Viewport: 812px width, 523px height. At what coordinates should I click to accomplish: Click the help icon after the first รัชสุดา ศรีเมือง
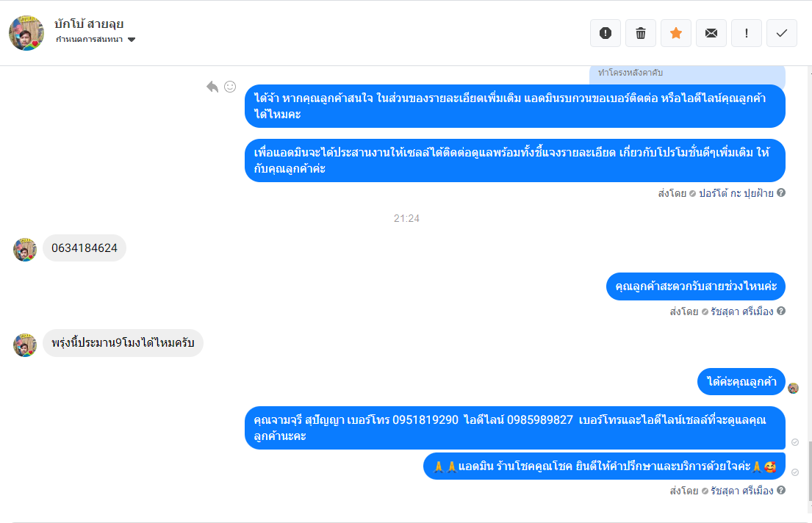pyautogui.click(x=781, y=311)
